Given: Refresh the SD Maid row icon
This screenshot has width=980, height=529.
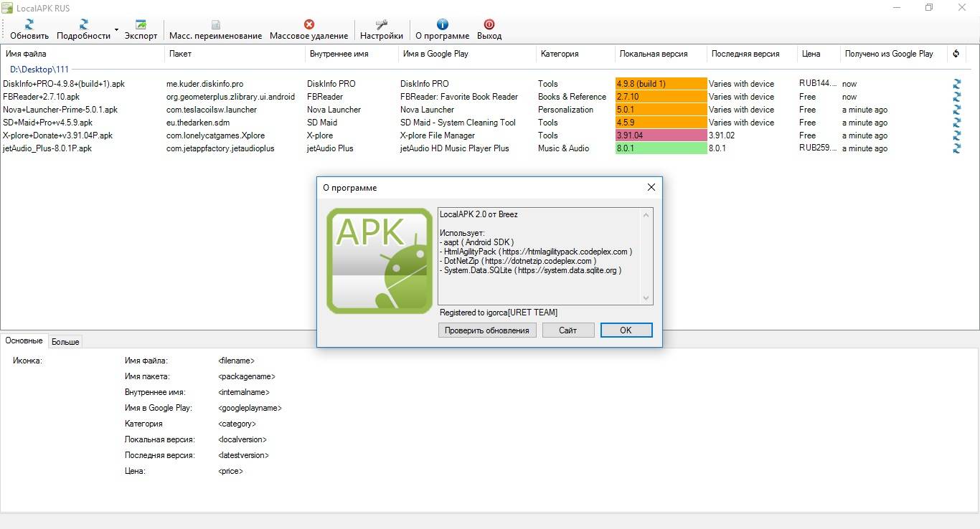Looking at the screenshot, I should [x=956, y=123].
